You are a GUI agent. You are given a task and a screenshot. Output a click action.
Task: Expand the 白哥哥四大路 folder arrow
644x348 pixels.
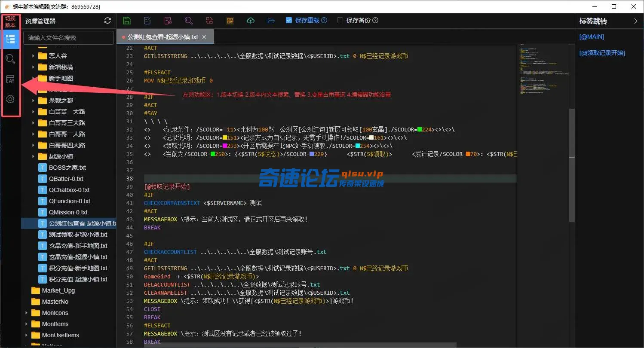tap(33, 145)
